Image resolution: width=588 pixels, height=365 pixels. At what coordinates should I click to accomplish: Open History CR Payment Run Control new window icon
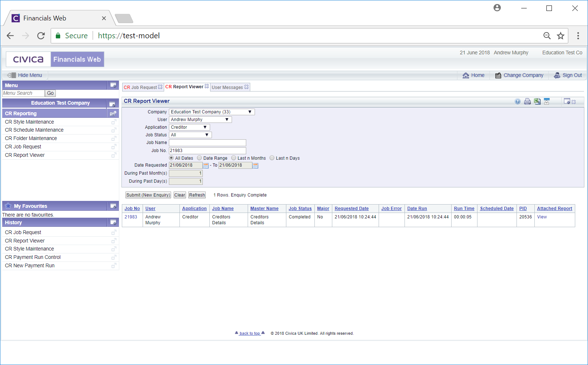point(114,257)
